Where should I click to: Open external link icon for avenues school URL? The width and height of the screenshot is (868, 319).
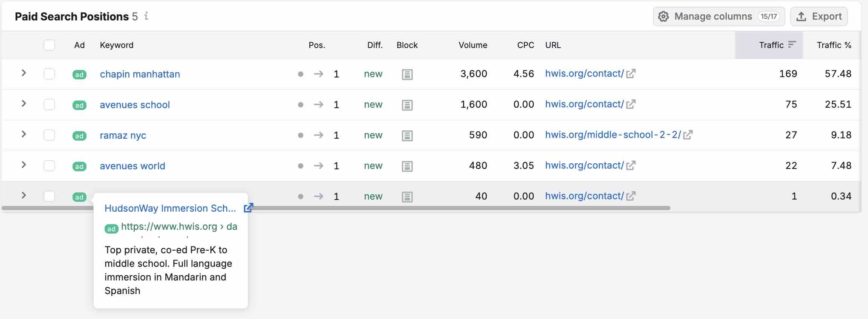(x=631, y=104)
